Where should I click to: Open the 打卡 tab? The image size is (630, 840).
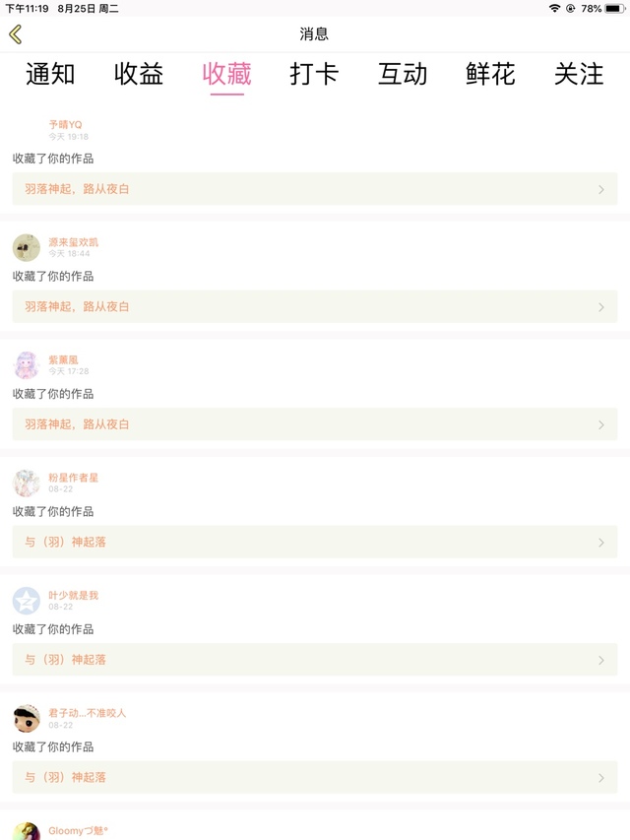pos(314,74)
